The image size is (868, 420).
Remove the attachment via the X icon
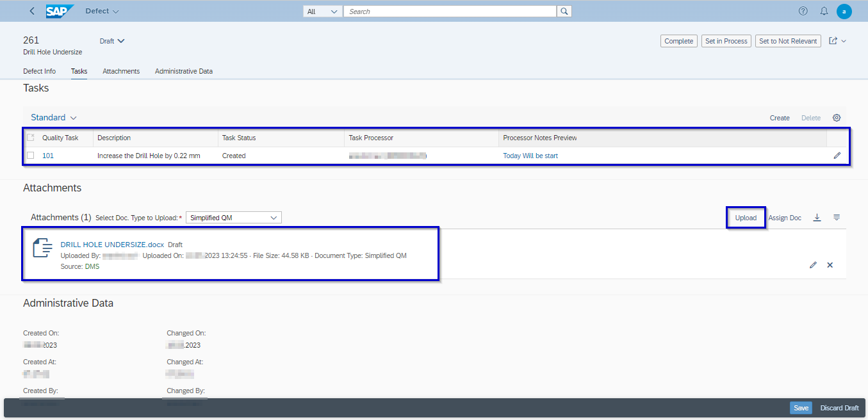pyautogui.click(x=830, y=264)
